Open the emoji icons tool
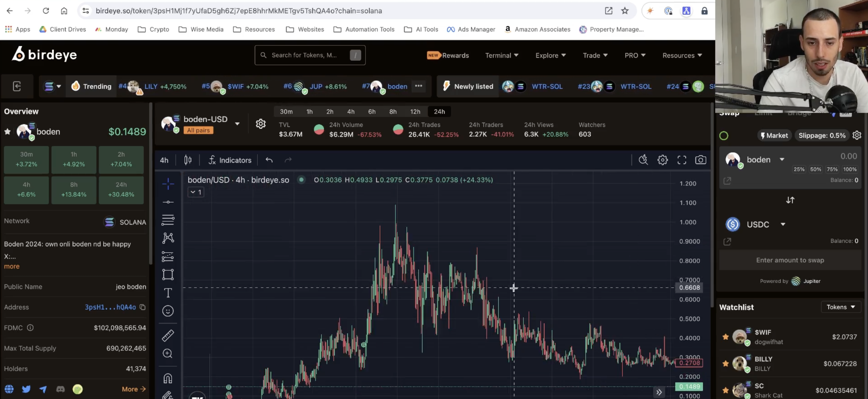 click(168, 311)
